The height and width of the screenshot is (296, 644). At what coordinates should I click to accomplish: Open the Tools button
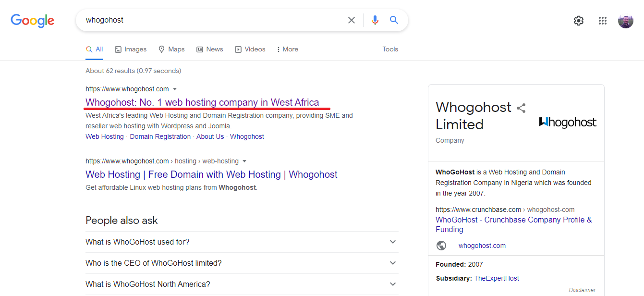coord(390,49)
